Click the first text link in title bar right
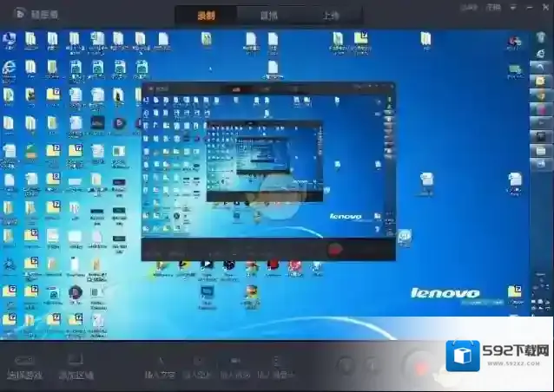The height and width of the screenshot is (392, 554). pyautogui.click(x=470, y=7)
